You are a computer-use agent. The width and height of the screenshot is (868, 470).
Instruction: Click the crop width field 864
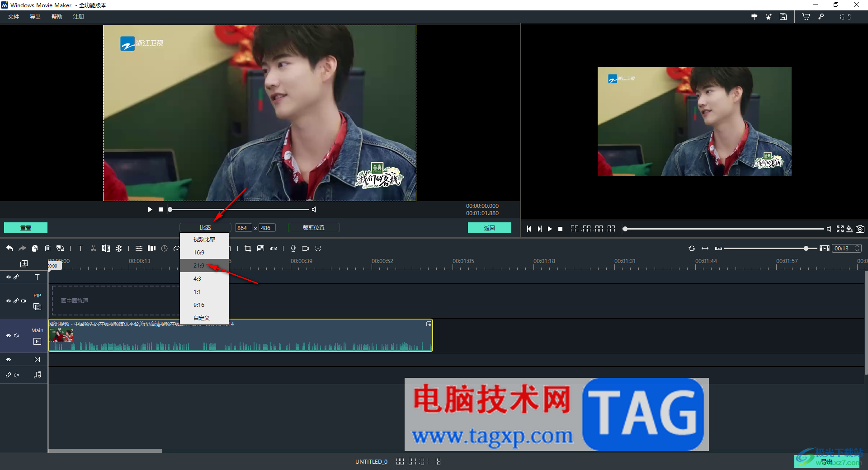[244, 228]
